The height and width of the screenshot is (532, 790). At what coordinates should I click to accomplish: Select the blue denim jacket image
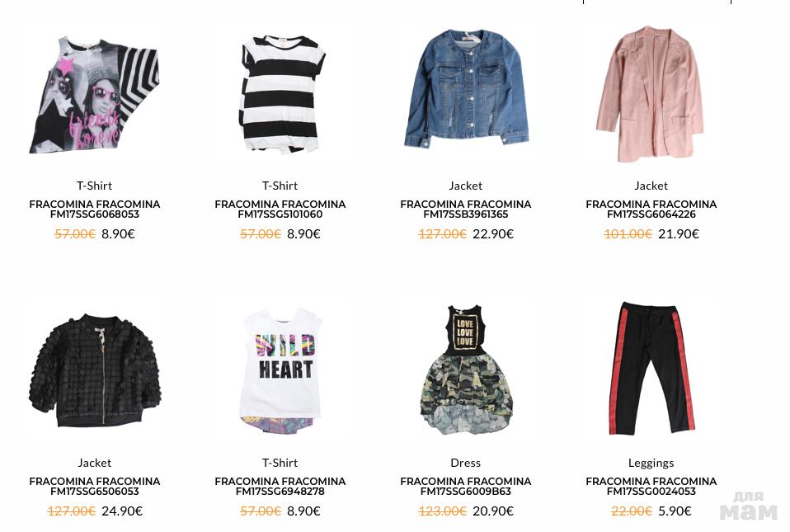click(465, 93)
